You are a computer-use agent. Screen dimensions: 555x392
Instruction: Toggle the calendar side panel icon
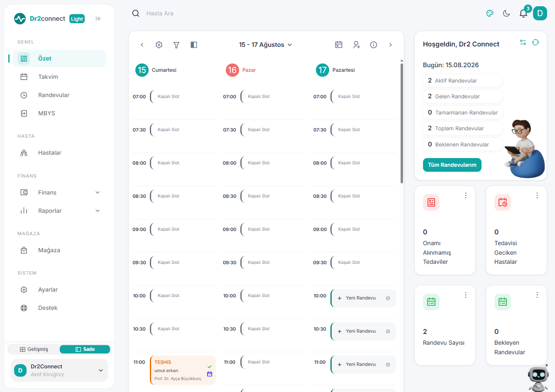click(x=194, y=45)
